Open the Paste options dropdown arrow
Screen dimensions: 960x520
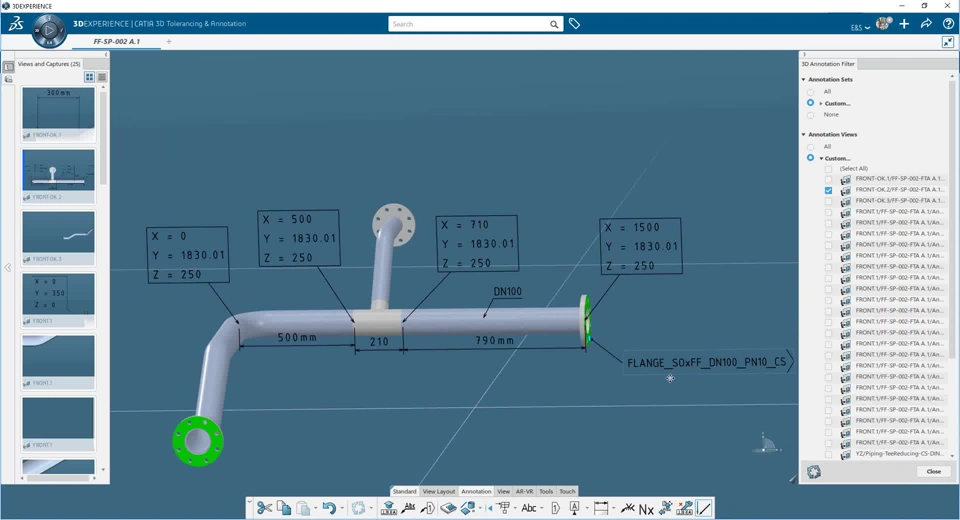point(315,508)
